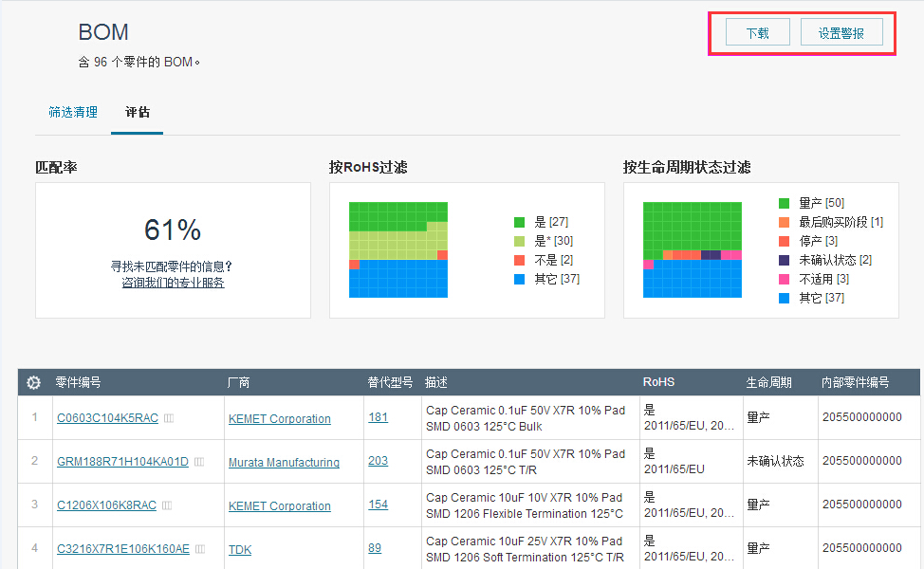
Task: Click icon beside part C1206X106K8RAC
Action: (167, 505)
